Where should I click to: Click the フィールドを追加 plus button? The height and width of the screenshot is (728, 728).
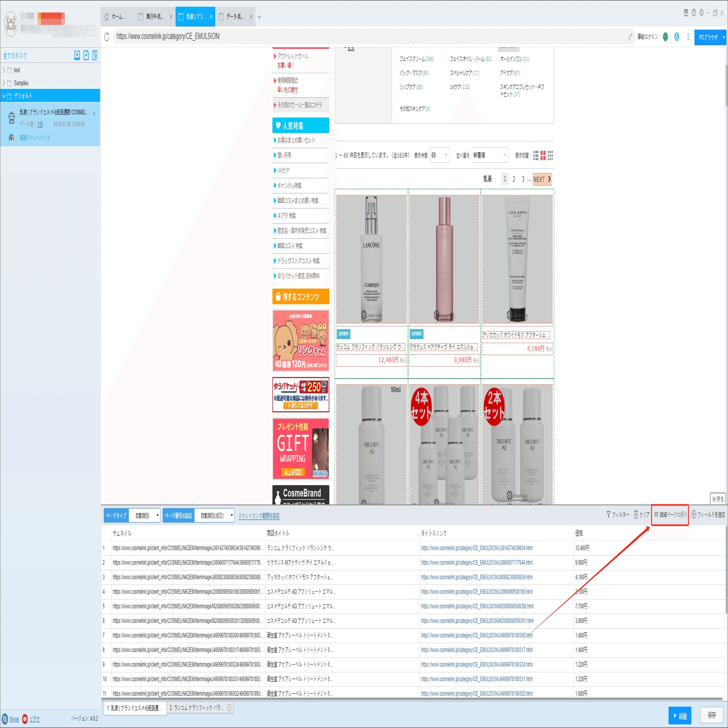click(x=708, y=515)
